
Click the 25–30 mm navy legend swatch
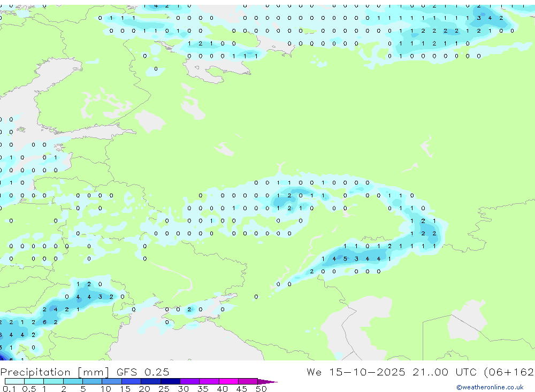pyautogui.click(x=170, y=381)
